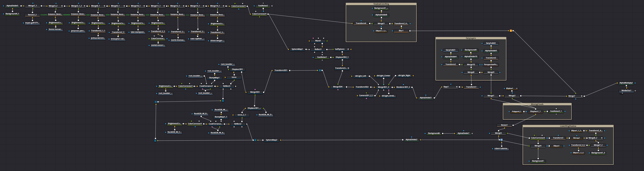Select the Merge2 node

pyautogui.click(x=512, y=96)
